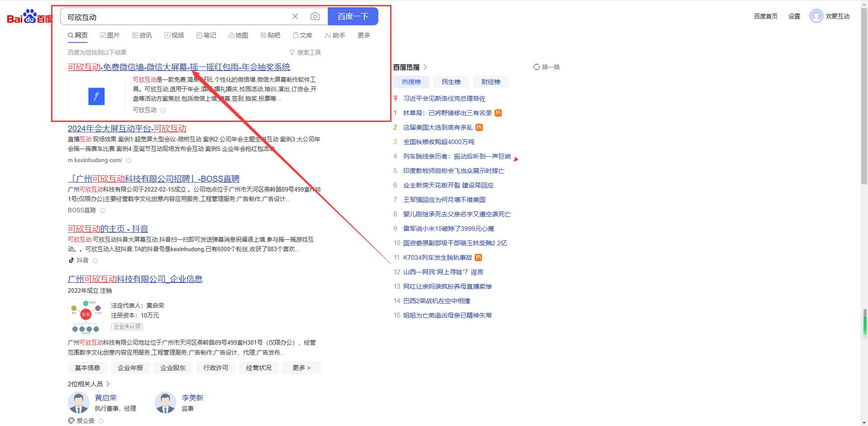Click the blue thumbnail of first result
The image size is (868, 426).
tap(96, 96)
